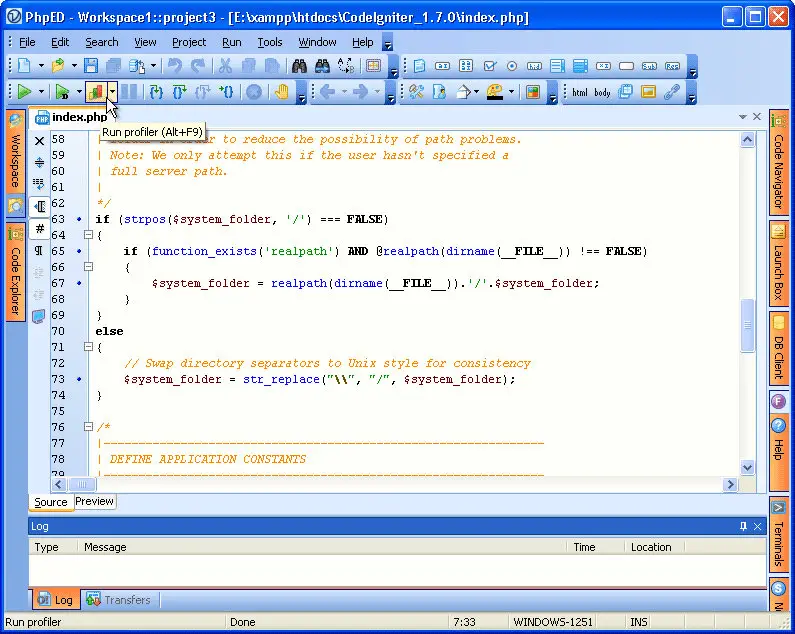
Task: Open dropdown arrow next to New file
Action: pos(41,65)
